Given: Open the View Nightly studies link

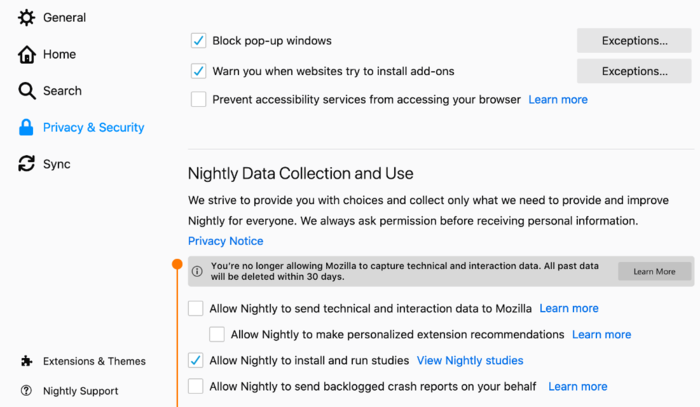Looking at the screenshot, I should pos(469,360).
